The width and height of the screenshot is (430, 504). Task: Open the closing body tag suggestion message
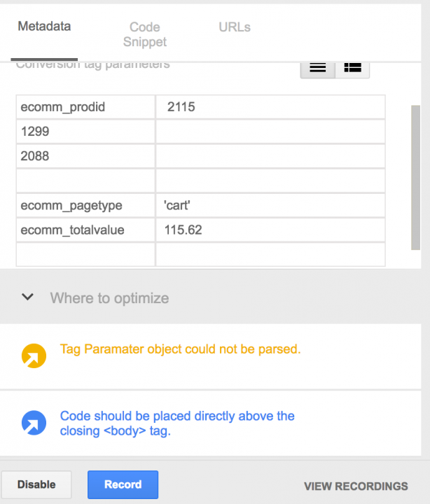pos(177,423)
